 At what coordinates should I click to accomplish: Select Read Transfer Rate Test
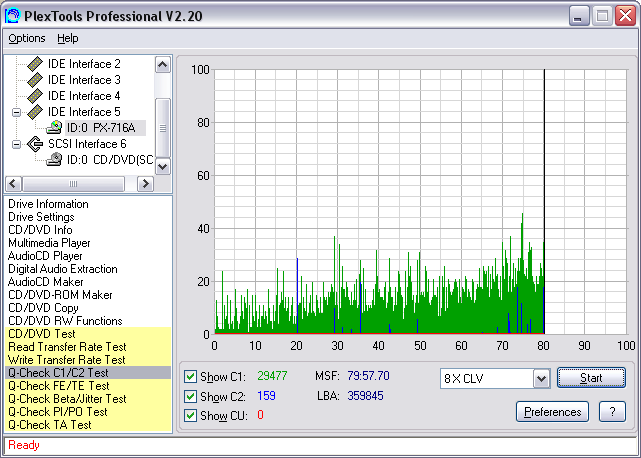(88, 347)
